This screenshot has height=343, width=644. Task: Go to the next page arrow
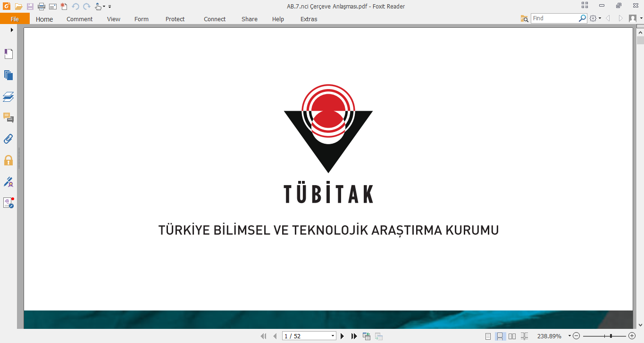[x=343, y=336]
